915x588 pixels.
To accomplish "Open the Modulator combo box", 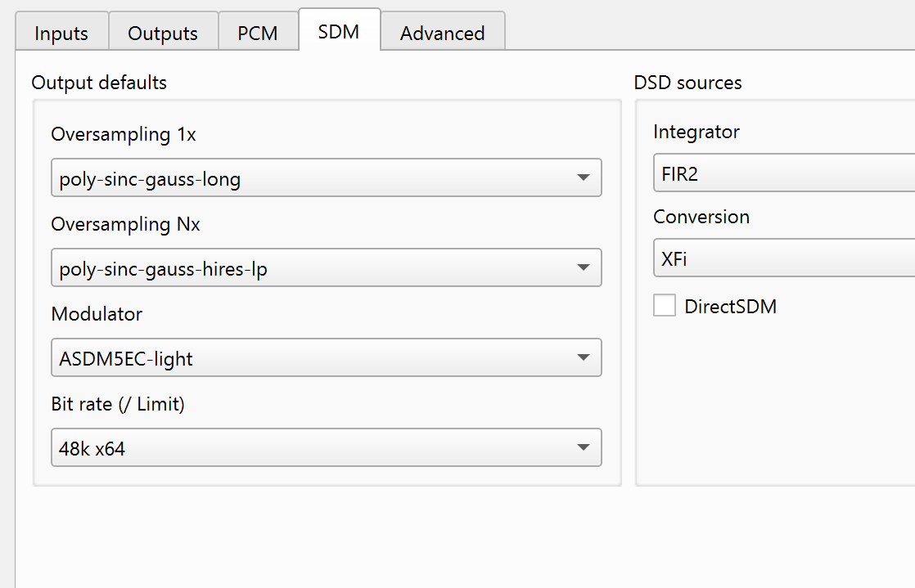I will tap(326, 358).
